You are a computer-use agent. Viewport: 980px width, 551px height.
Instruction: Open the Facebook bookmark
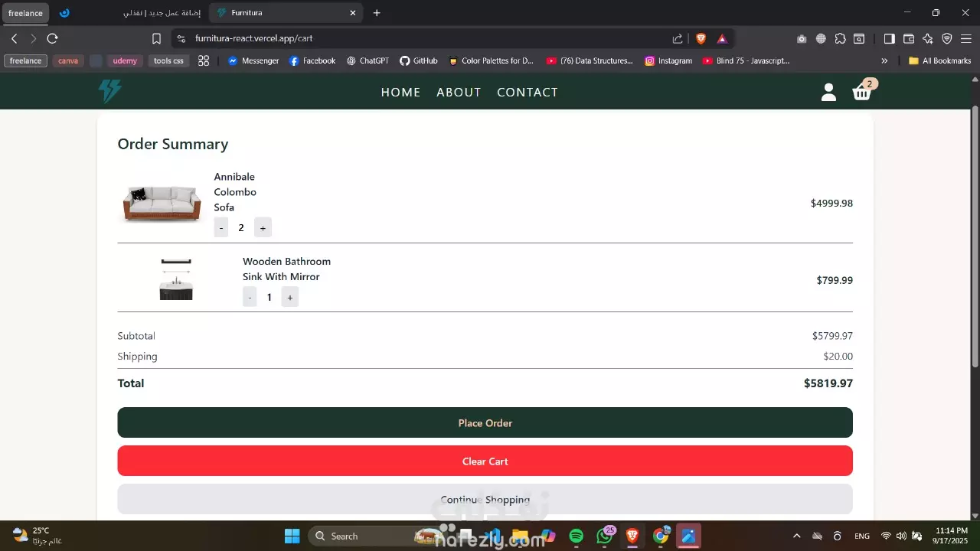click(x=312, y=60)
